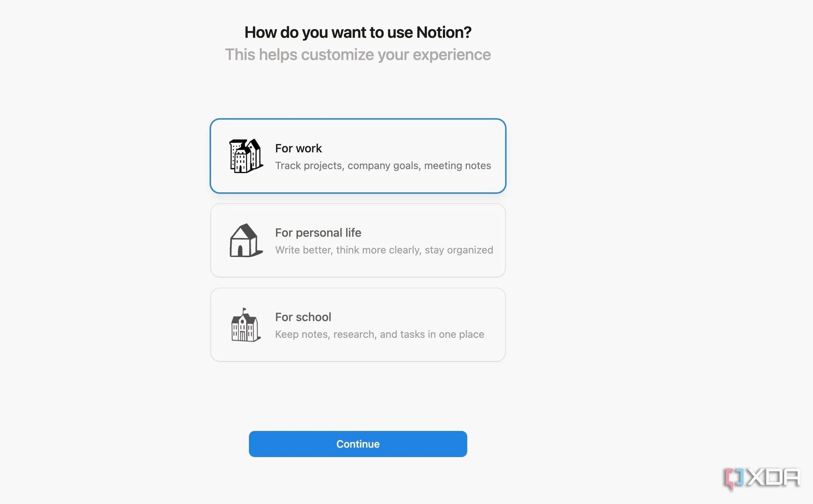The height and width of the screenshot is (504, 813).
Task: Click the "For personal life" title text
Action: click(318, 233)
